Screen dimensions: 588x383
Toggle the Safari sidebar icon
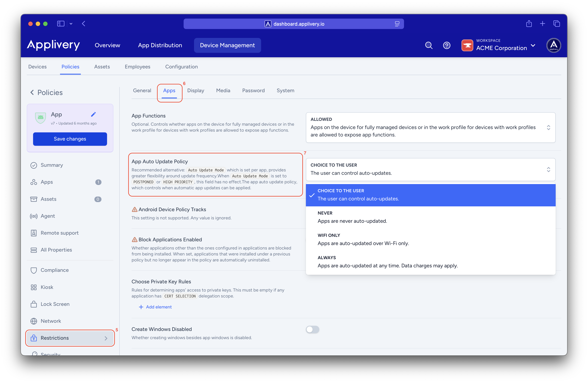click(x=61, y=24)
